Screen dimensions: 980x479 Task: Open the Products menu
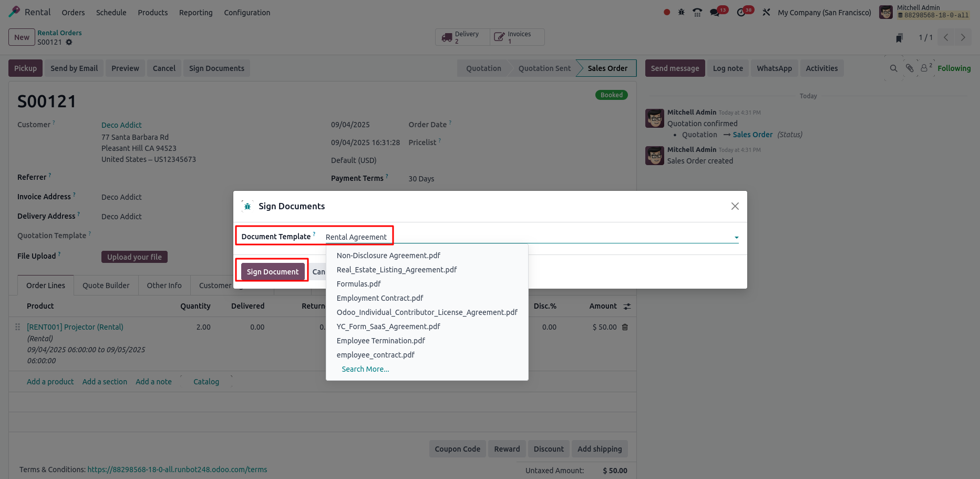(x=153, y=12)
